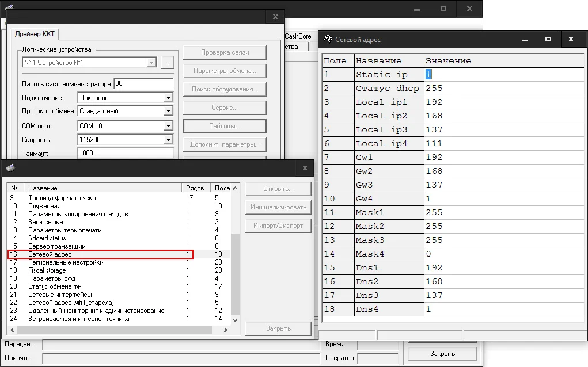Click the 'Local ip3' value 137
The width and height of the screenshot is (588, 367).
point(504,129)
